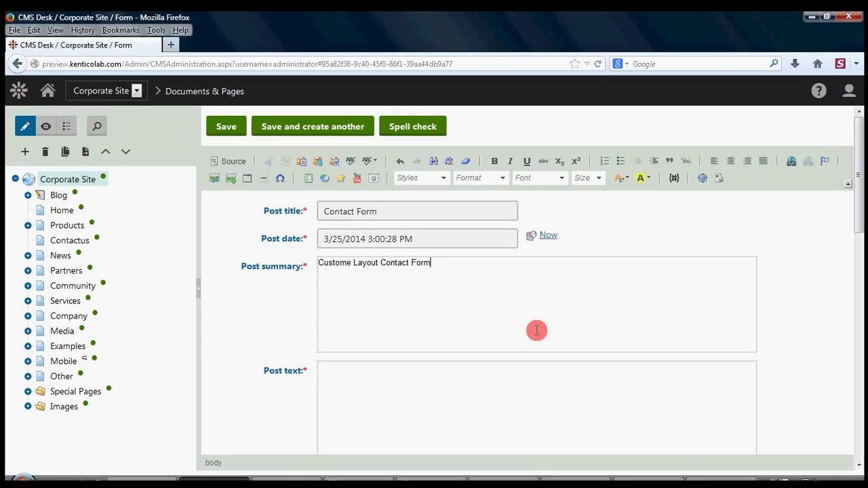Move document icon in tree toolbar

pyautogui.click(x=85, y=152)
